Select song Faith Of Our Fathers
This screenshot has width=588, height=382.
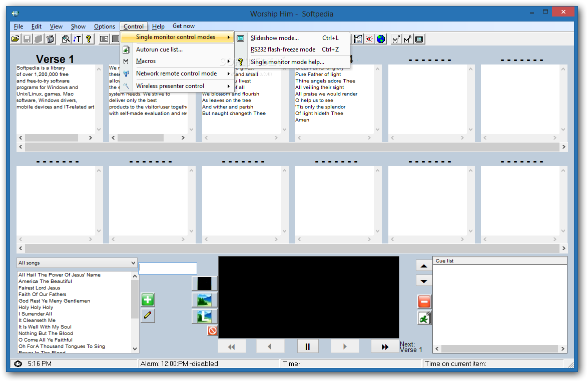[43, 294]
